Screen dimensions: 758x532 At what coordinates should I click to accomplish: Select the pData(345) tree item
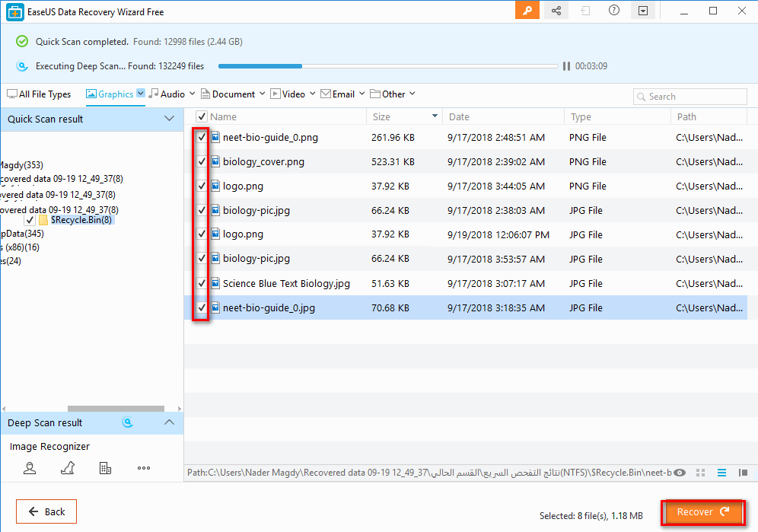(x=22, y=234)
